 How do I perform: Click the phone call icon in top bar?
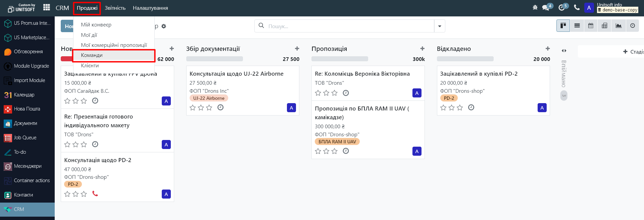(x=577, y=7)
